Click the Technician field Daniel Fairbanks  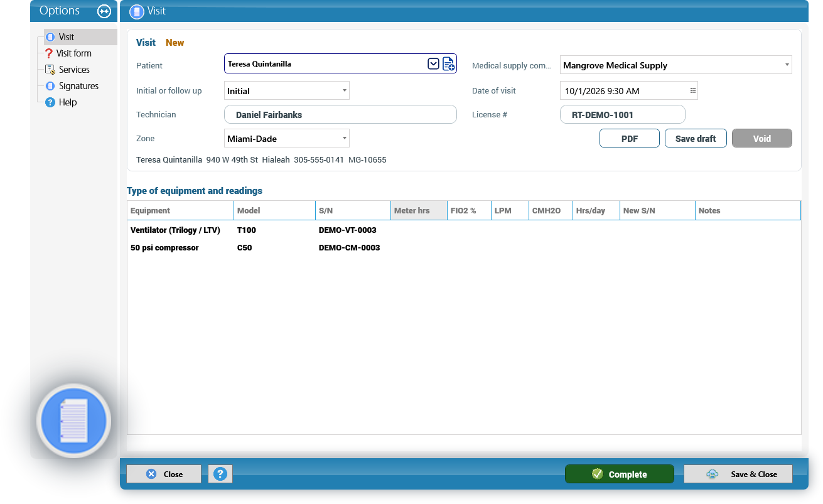pyautogui.click(x=340, y=114)
